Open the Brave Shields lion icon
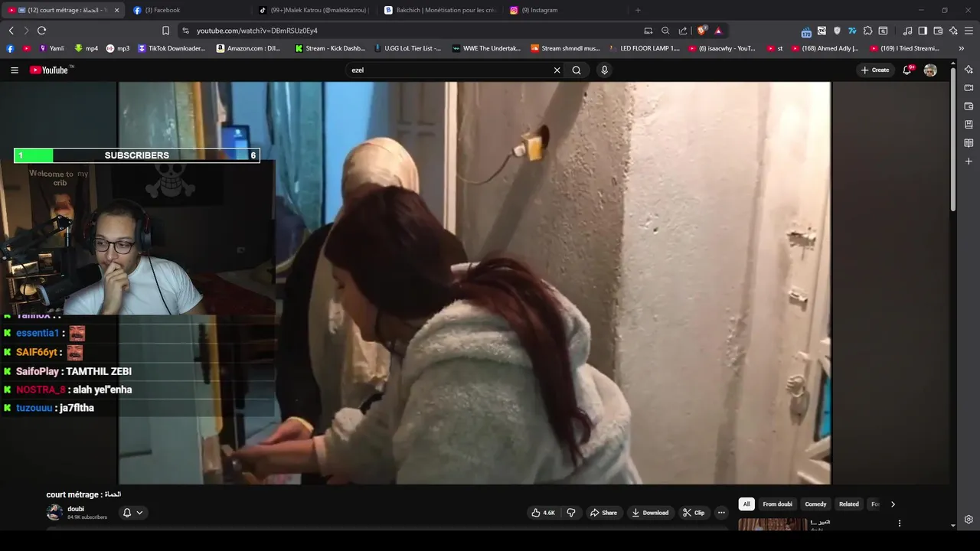The height and width of the screenshot is (551, 980). point(701,31)
